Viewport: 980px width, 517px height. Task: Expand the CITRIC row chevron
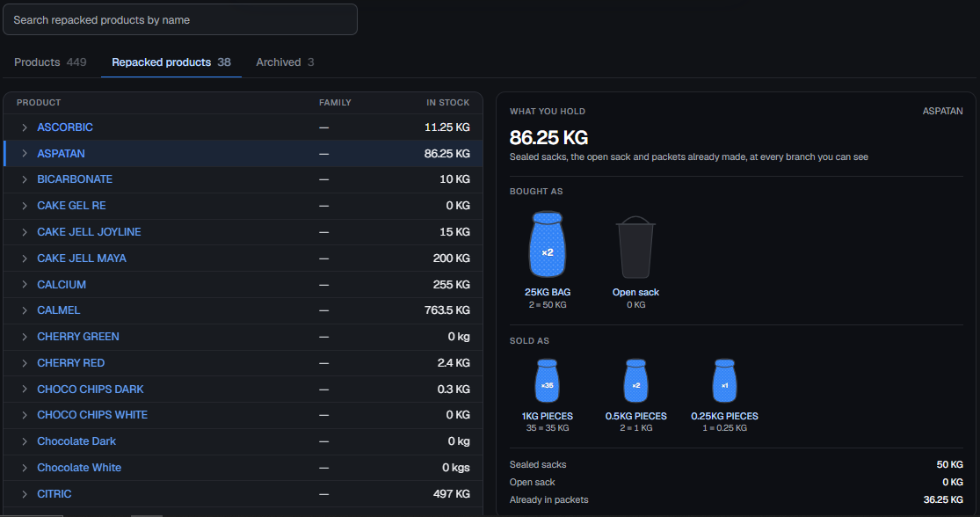pyautogui.click(x=25, y=494)
